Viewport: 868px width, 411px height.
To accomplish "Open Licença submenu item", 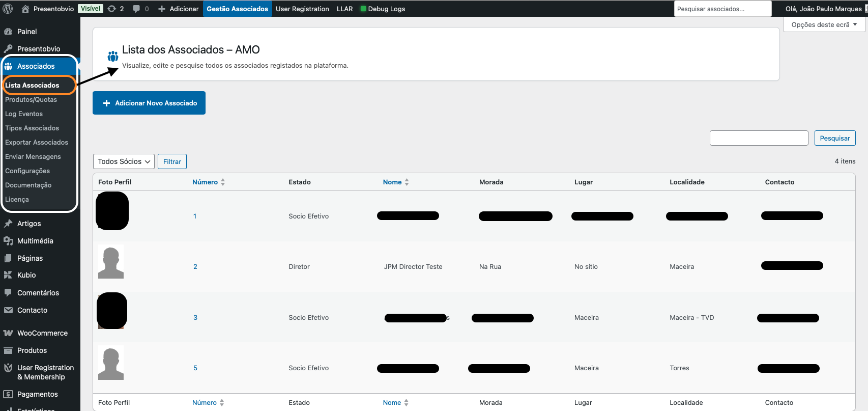I will [x=17, y=199].
